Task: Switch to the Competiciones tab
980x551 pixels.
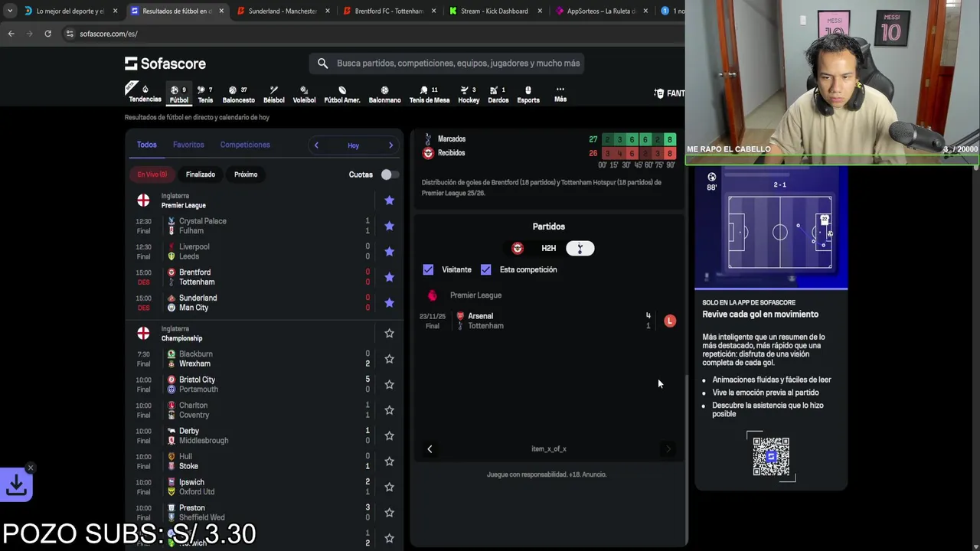Action: point(245,145)
